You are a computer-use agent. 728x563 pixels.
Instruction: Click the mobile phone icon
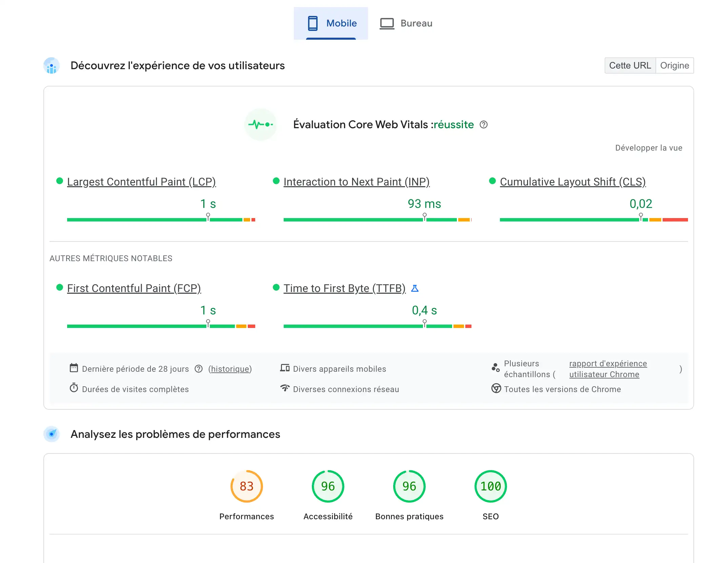coord(312,23)
